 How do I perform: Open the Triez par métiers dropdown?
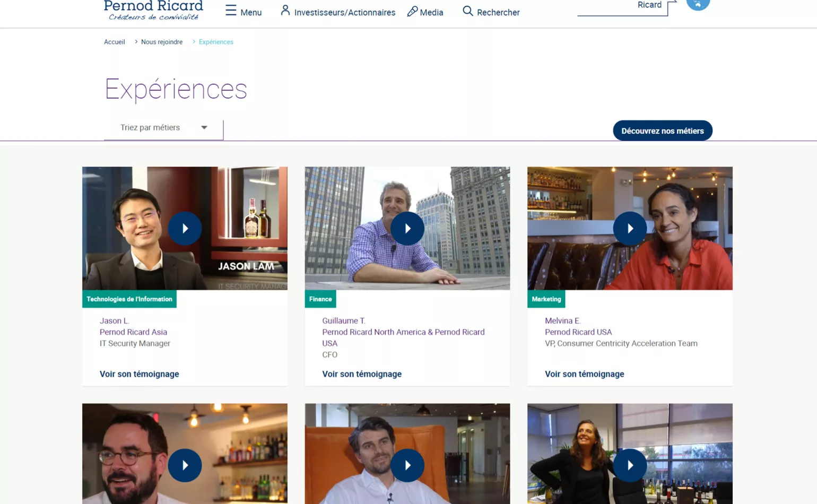coord(163,128)
